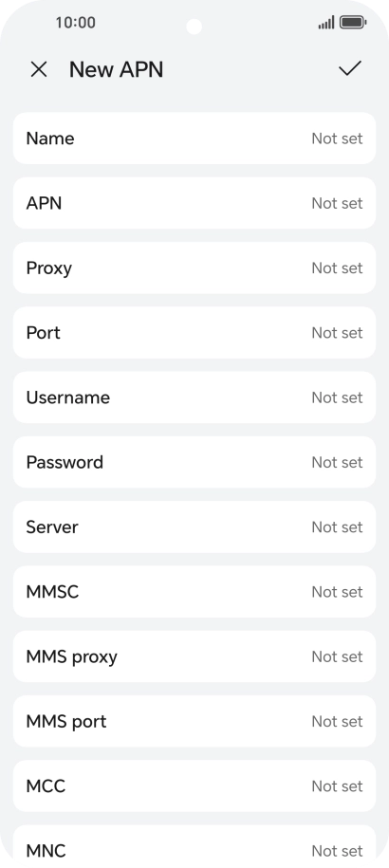Image resolution: width=389 pixels, height=868 pixels.
Task: Tap the New APN title
Action: pyautogui.click(x=116, y=70)
